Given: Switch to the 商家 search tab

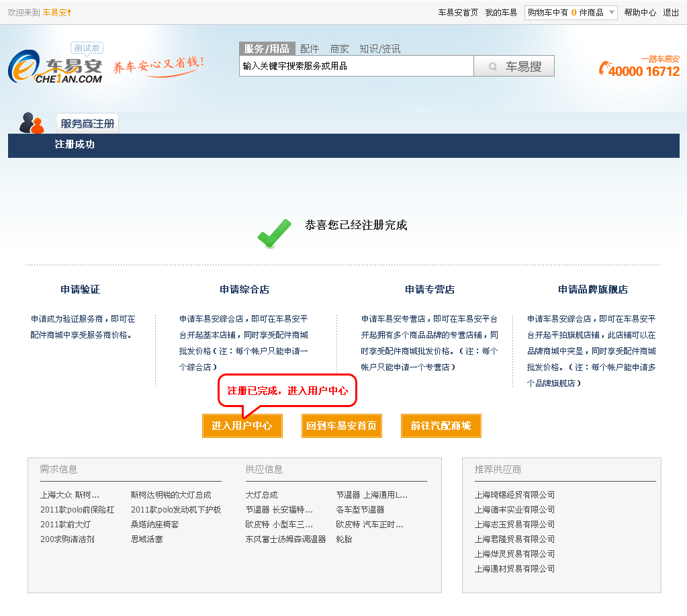Looking at the screenshot, I should click(x=339, y=48).
